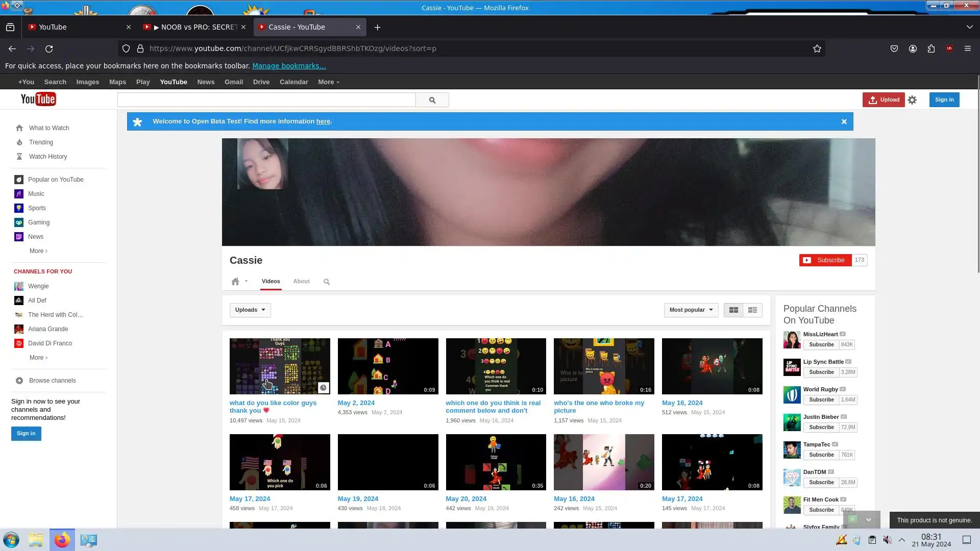Open the Uploads filter dropdown

(250, 310)
